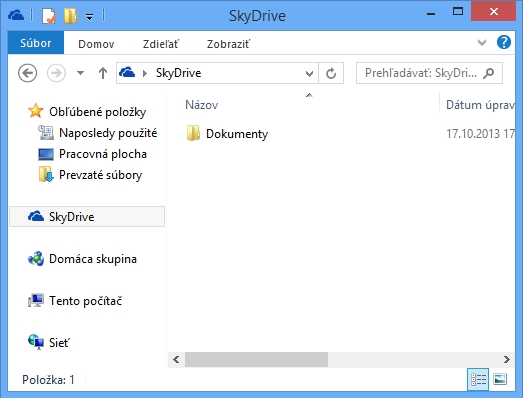Click the Položka: 1 status text
Viewport: 523px width, 398px height.
[48, 380]
